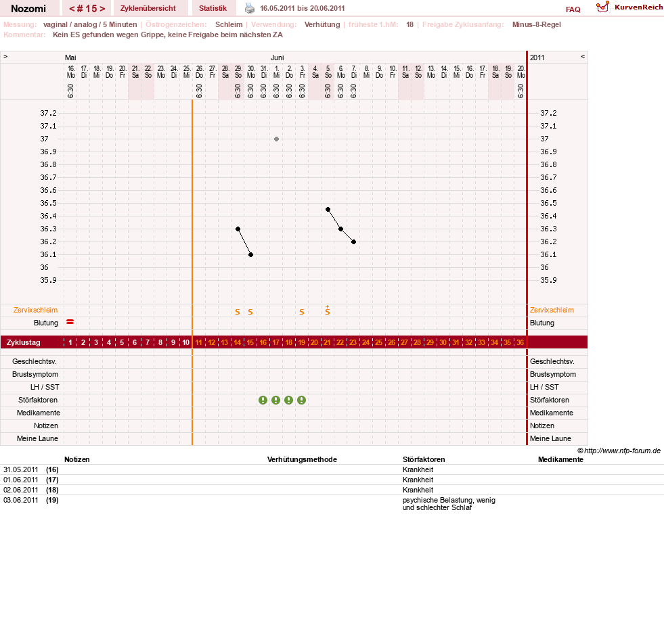Click the left Zervixschleim row label

[35, 310]
